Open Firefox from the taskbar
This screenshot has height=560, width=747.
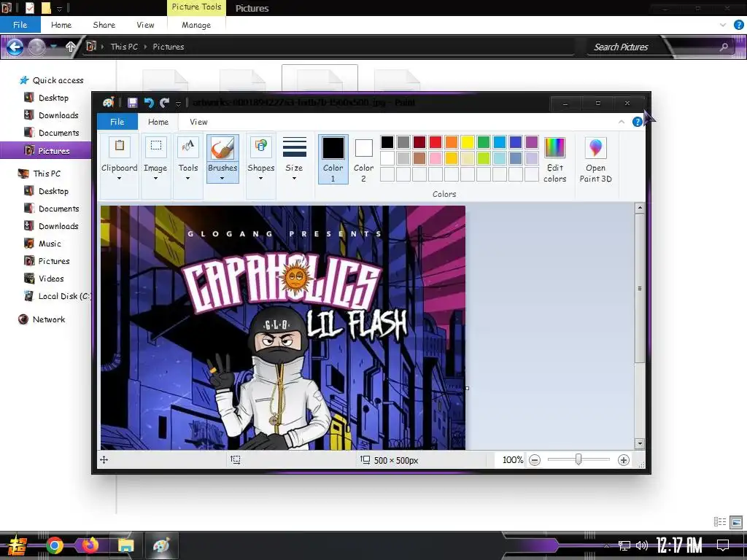pyautogui.click(x=90, y=545)
